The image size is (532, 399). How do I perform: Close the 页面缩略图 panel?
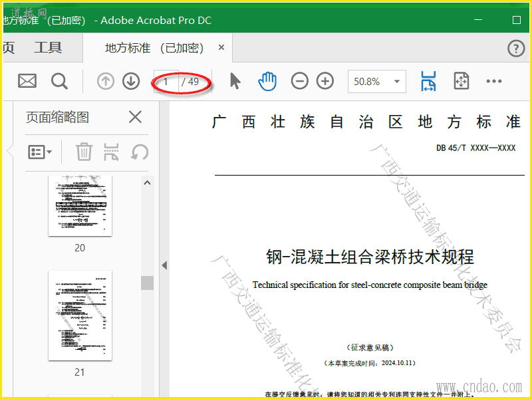tap(135, 118)
